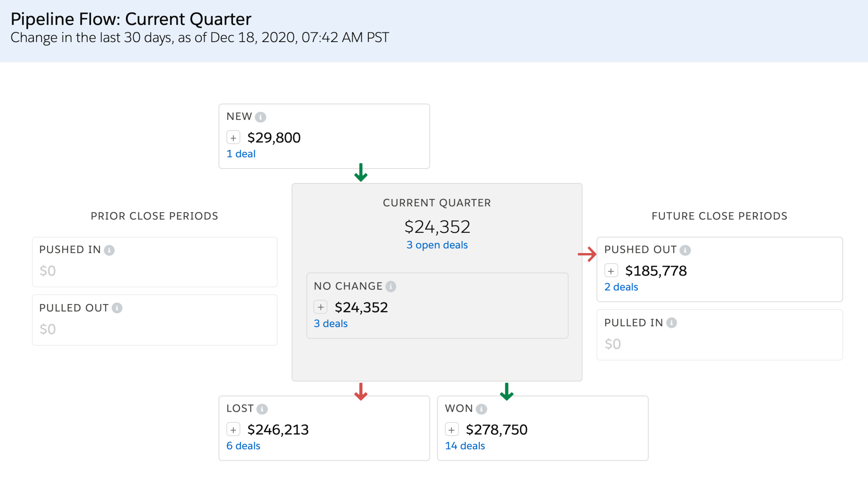The image size is (868, 489).
Task: Expand the No Change $24,352 breakdown
Action: [320, 307]
